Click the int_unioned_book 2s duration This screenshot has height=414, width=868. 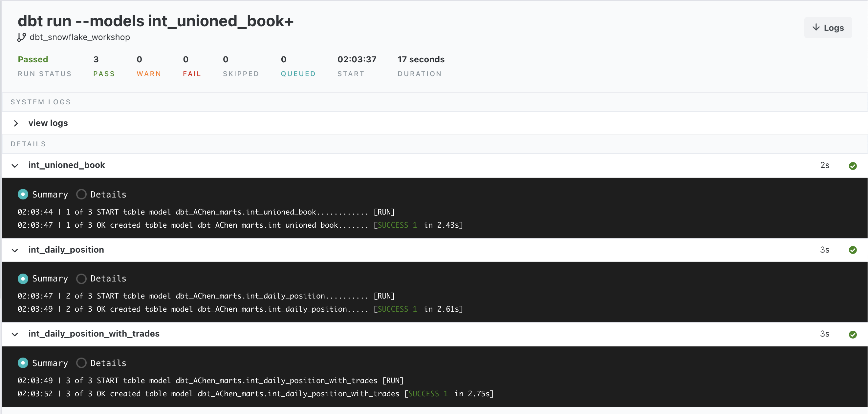coord(824,165)
